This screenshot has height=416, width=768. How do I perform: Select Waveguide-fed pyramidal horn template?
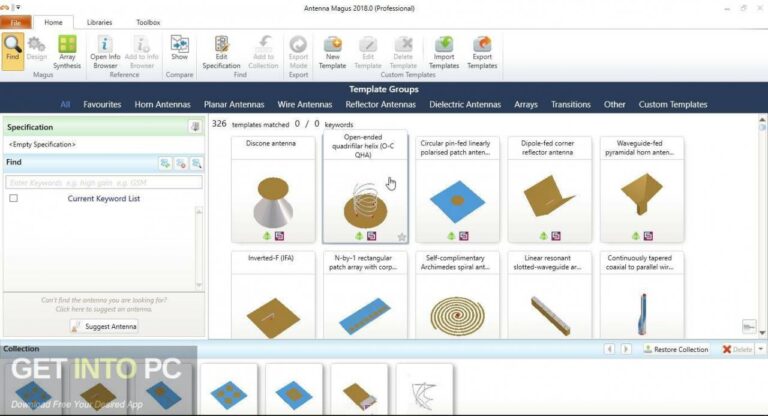click(642, 190)
